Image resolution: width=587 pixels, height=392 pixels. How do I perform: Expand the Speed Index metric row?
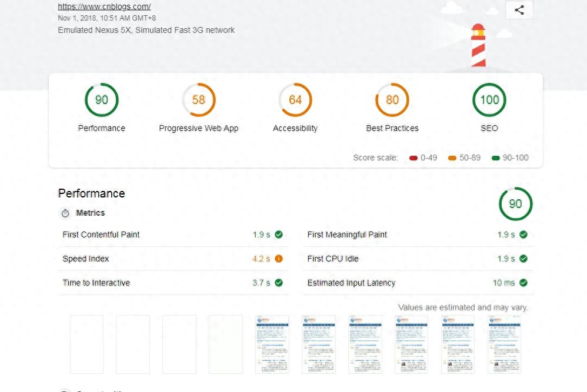[x=86, y=259]
